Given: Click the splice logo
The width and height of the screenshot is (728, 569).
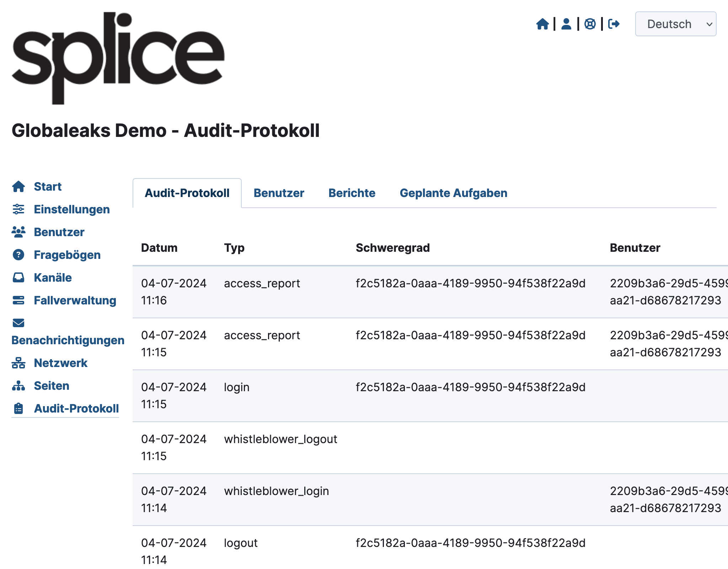Looking at the screenshot, I should pyautogui.click(x=118, y=58).
